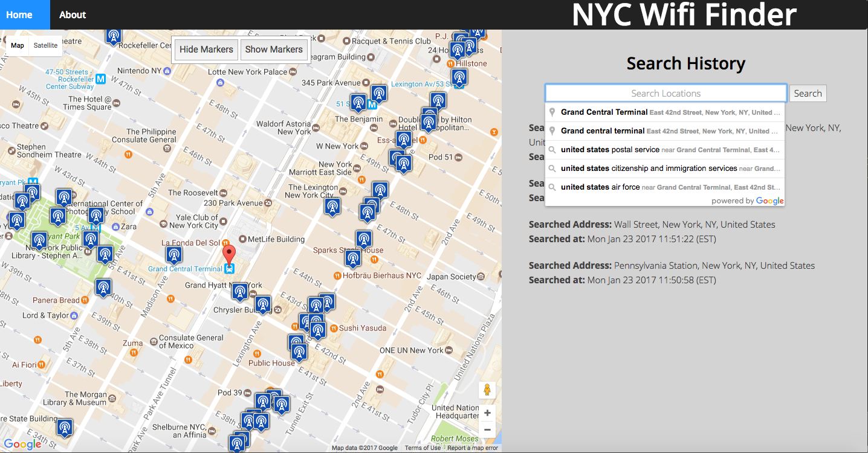Zoom in the map with plus button
The image size is (868, 453).
click(487, 413)
